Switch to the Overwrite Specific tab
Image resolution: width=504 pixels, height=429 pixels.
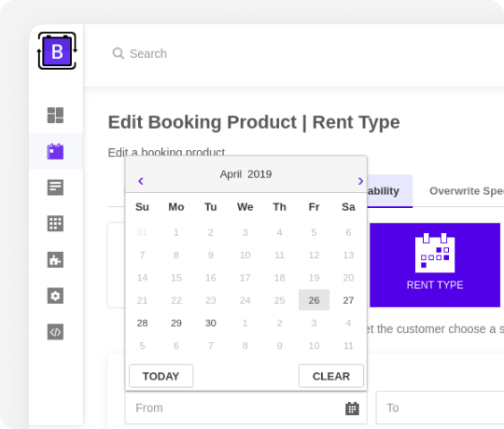(467, 191)
